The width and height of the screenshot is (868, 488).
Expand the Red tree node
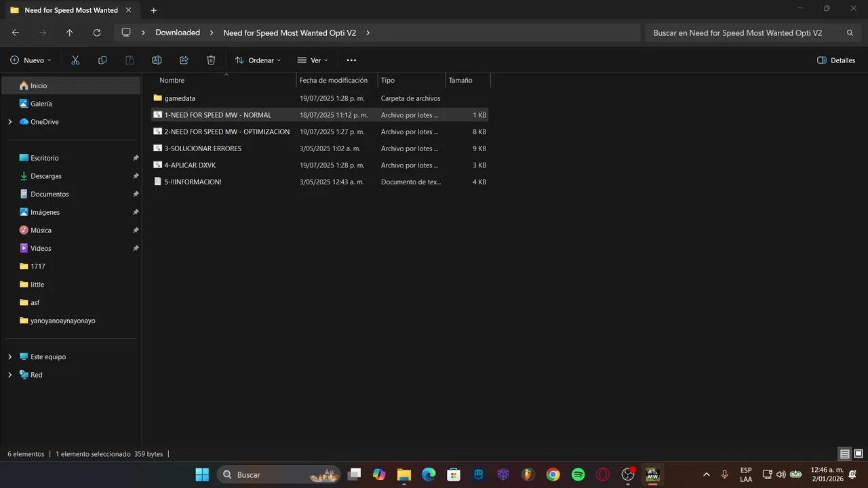pos(10,375)
